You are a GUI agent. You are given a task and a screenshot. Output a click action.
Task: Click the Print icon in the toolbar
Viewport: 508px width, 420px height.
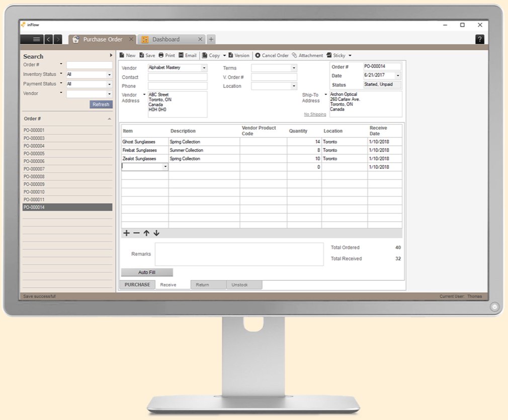click(x=166, y=55)
